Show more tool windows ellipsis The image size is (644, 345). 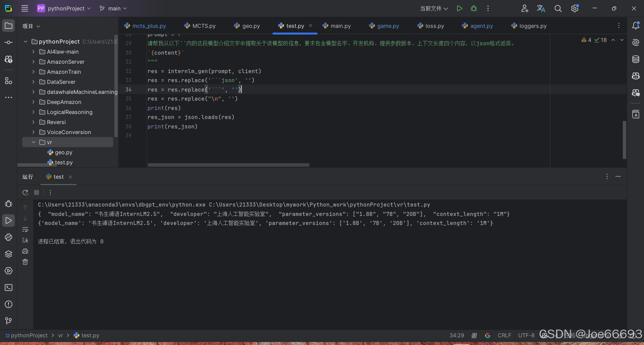point(9,98)
